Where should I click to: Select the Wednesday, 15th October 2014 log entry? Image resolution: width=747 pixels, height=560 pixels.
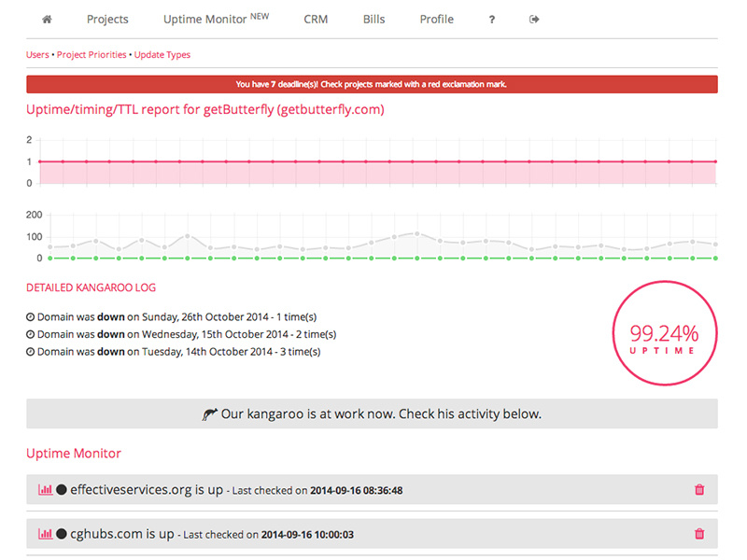[x=181, y=335]
